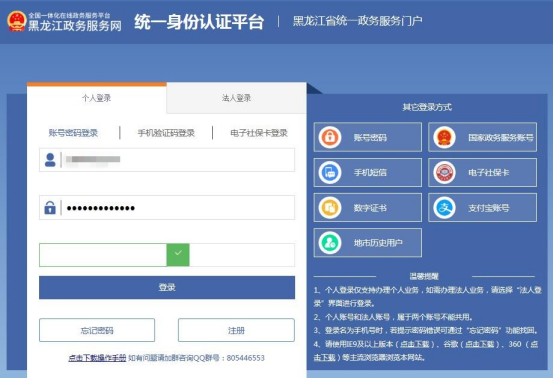
Task: Choose the 数字证书 login option
Action: click(367, 208)
